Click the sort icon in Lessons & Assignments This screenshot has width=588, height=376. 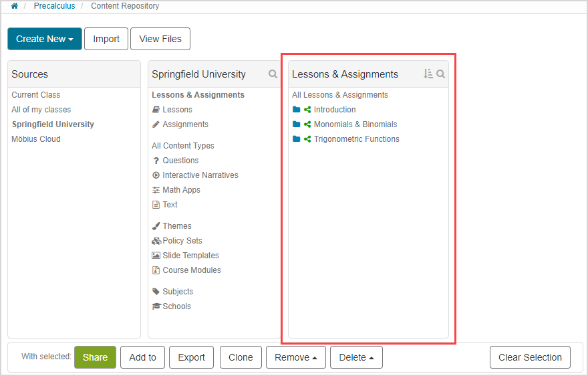coord(428,74)
